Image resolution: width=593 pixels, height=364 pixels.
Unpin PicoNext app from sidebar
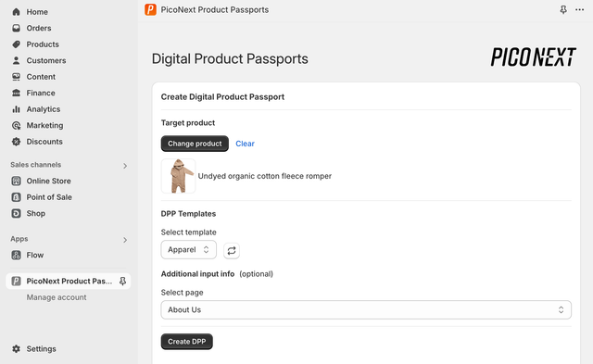click(x=122, y=282)
